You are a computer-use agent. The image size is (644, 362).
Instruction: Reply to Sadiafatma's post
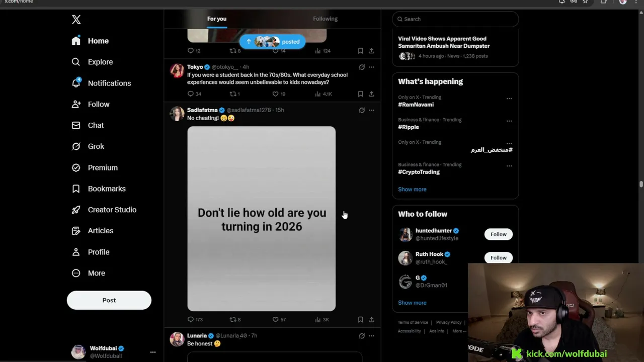(x=191, y=319)
